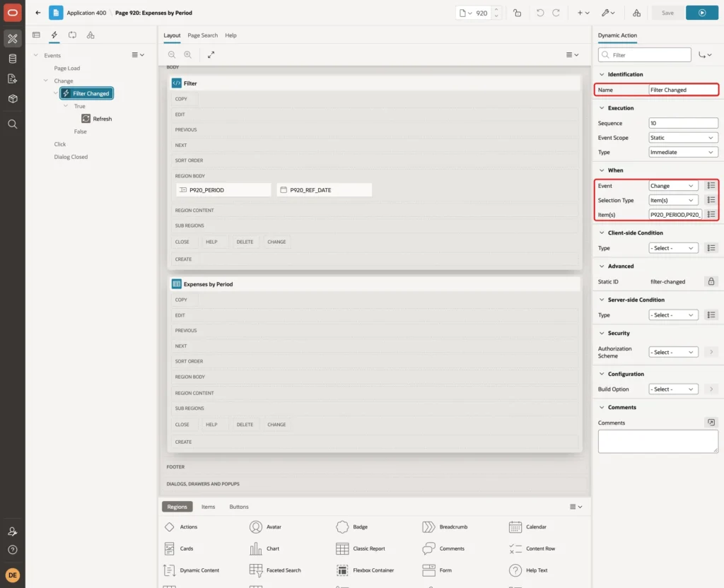724x588 pixels.
Task: Open the Build Option dropdown
Action: tap(673, 389)
